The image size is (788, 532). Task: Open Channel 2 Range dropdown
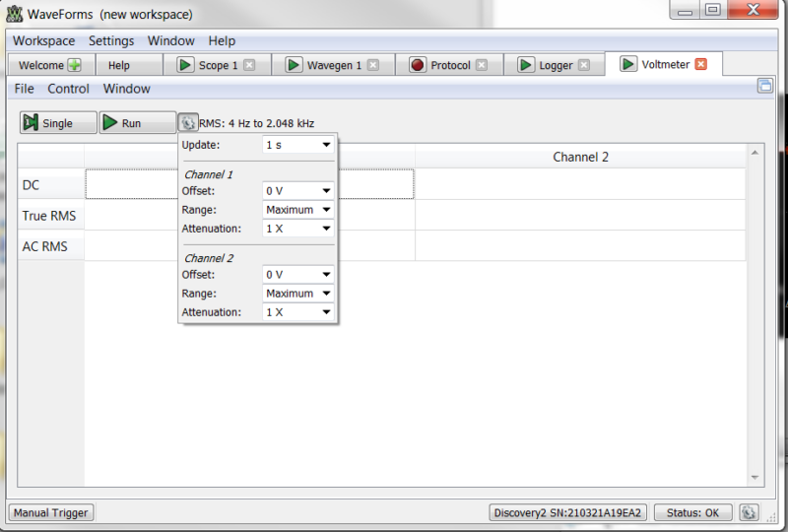tap(298, 294)
